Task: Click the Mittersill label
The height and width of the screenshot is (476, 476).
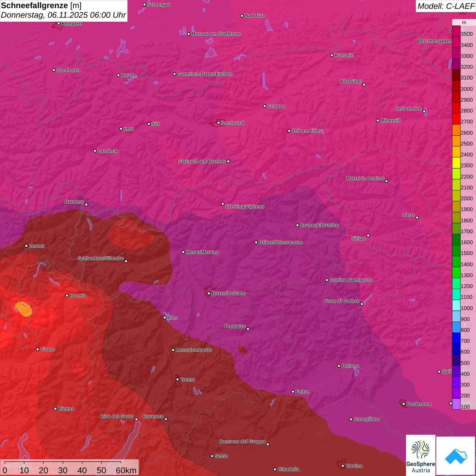Action: pos(390,120)
